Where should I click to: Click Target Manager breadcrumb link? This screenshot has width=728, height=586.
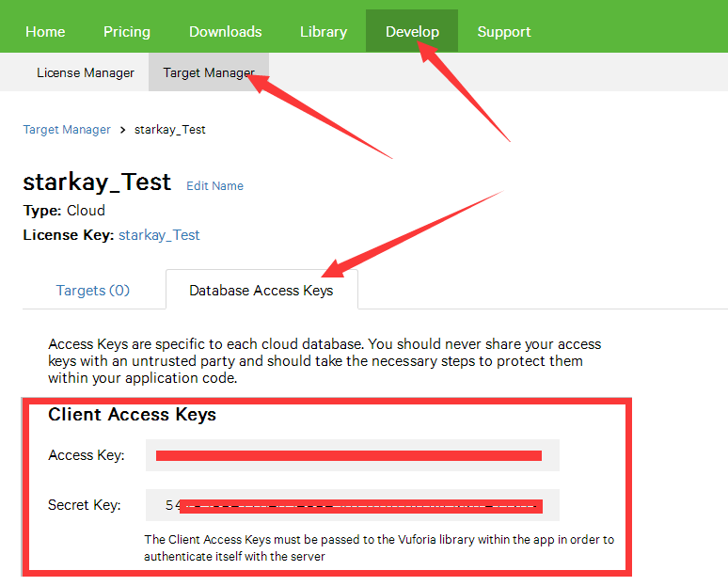click(67, 130)
